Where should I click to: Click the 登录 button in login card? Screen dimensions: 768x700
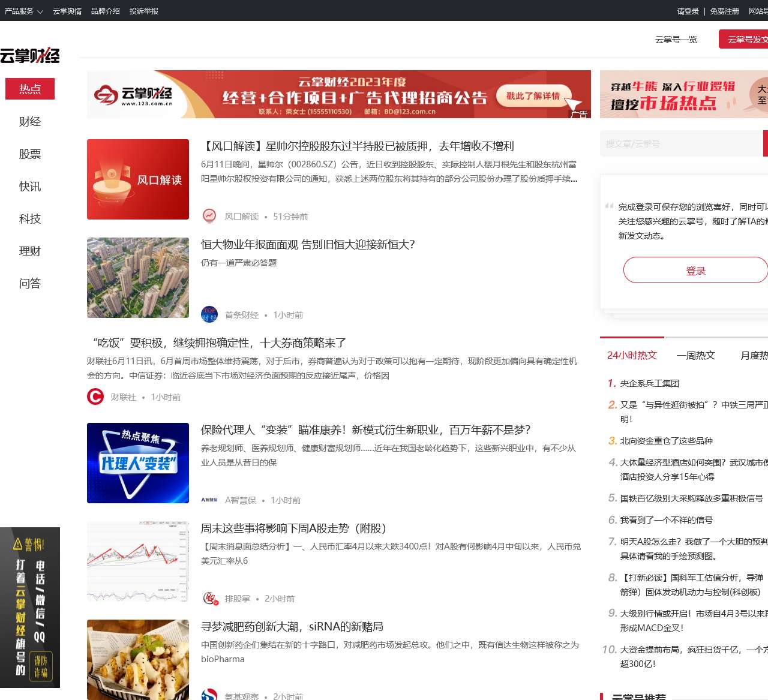695,270
